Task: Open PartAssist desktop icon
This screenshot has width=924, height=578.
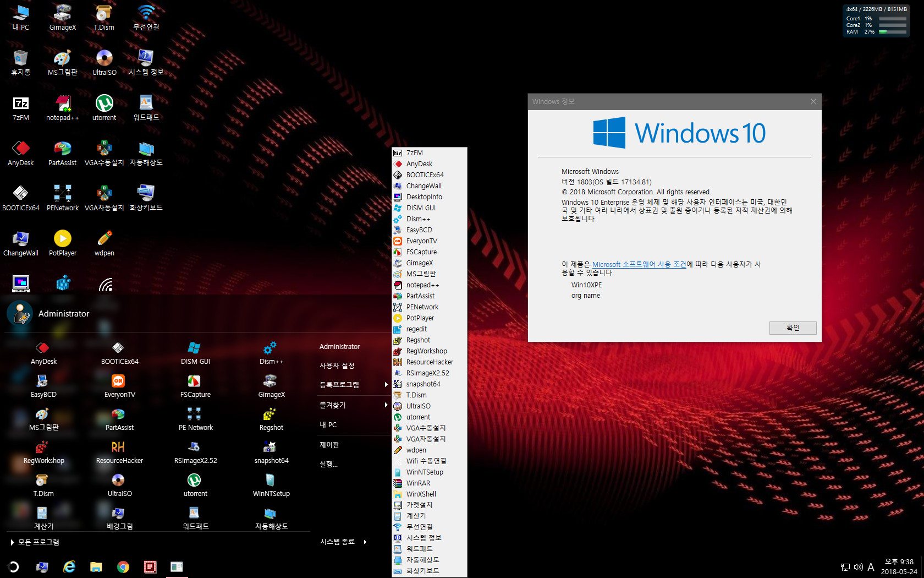Action: (63, 152)
